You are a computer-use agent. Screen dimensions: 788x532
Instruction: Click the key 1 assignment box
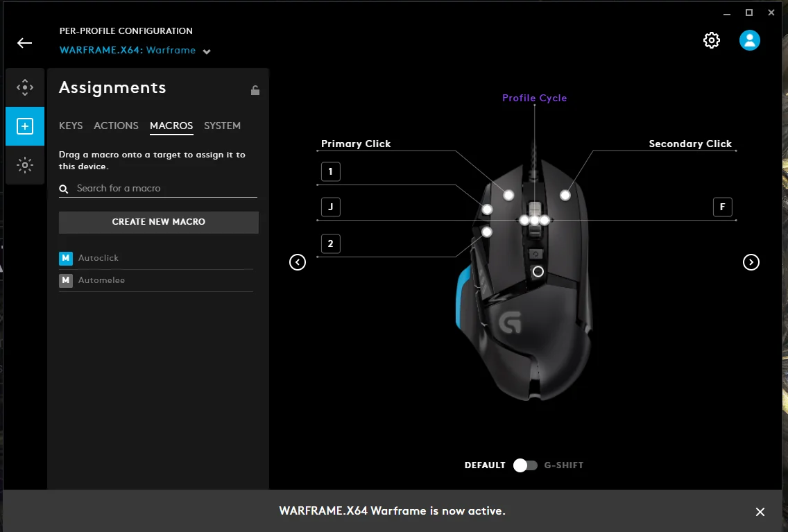331,172
